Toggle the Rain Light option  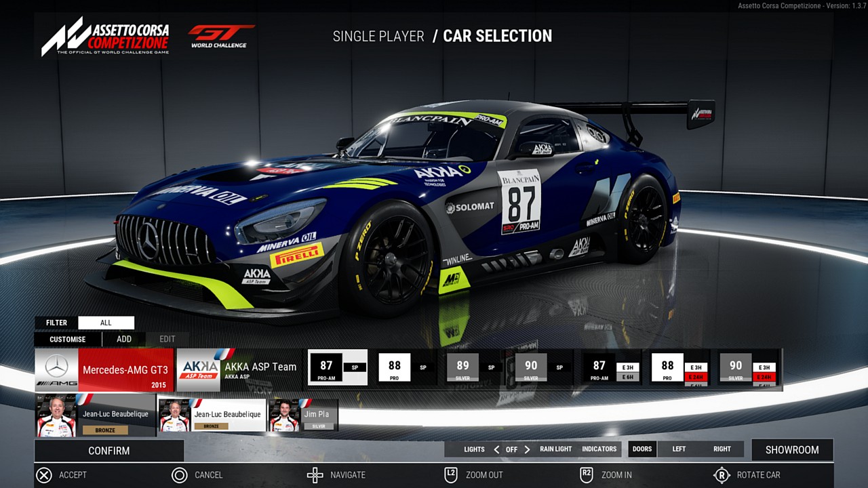[555, 449]
